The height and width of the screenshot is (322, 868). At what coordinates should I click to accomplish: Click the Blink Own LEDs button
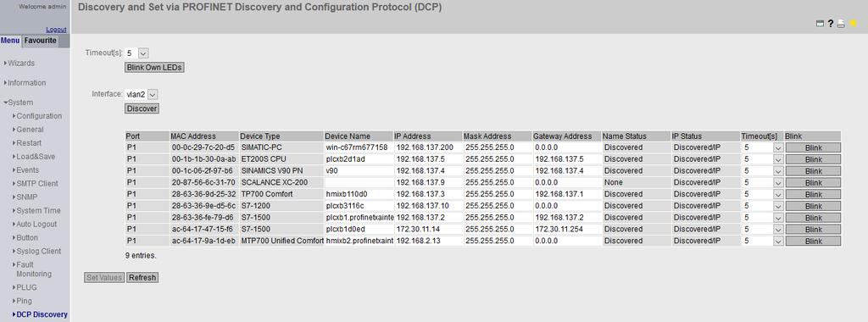pos(154,68)
